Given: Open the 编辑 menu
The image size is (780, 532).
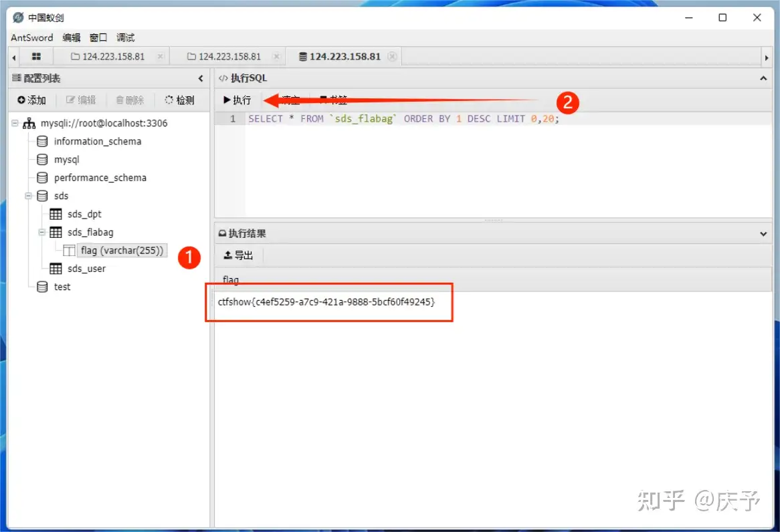Looking at the screenshot, I should (x=71, y=37).
